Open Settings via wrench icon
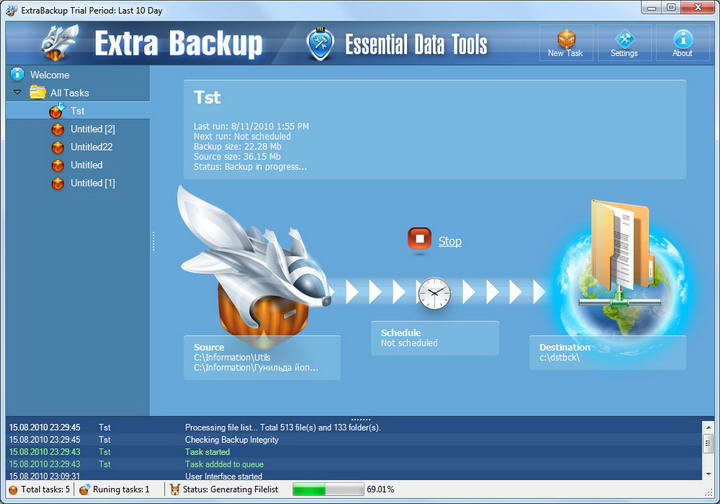720x504 pixels. [624, 39]
